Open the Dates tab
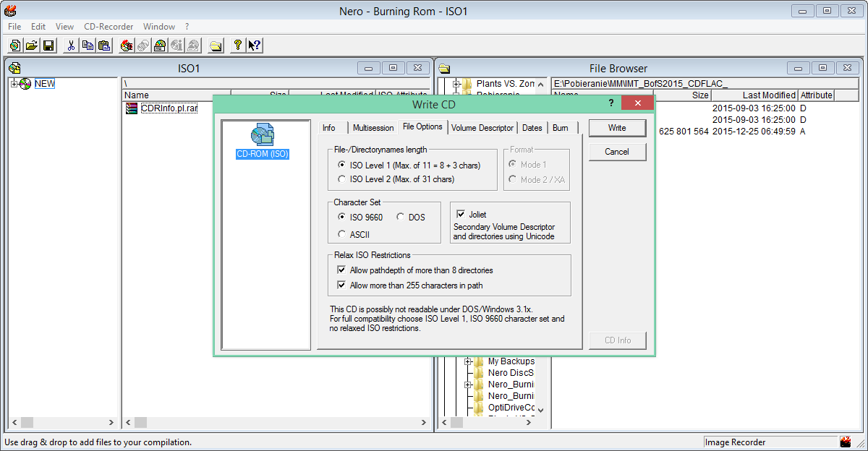The image size is (868, 451). pyautogui.click(x=532, y=128)
